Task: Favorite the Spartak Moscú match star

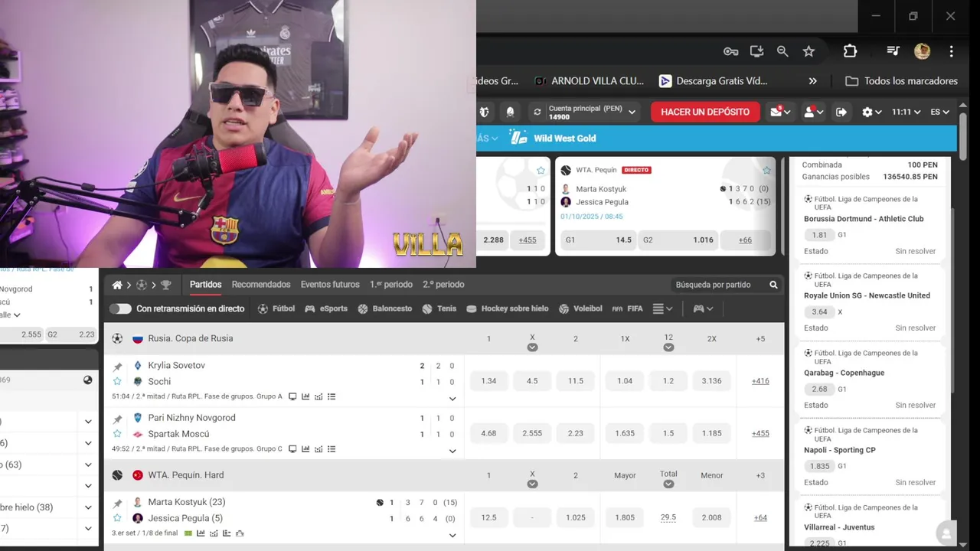Action: point(117,434)
